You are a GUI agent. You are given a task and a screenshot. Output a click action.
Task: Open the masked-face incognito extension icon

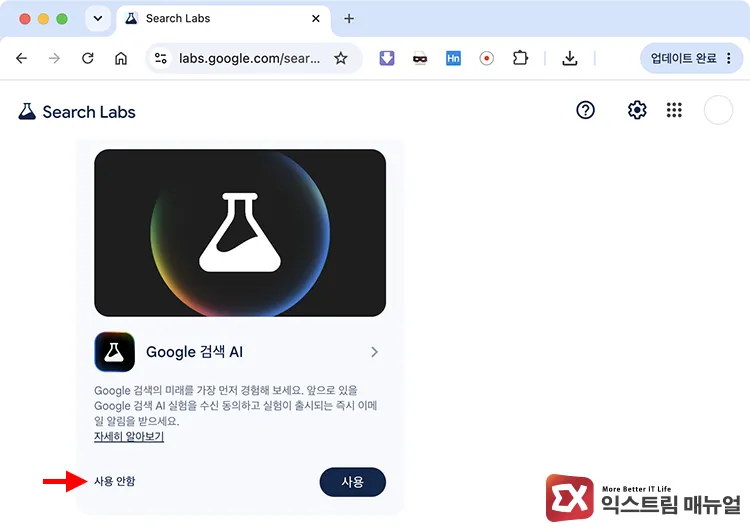click(420, 58)
